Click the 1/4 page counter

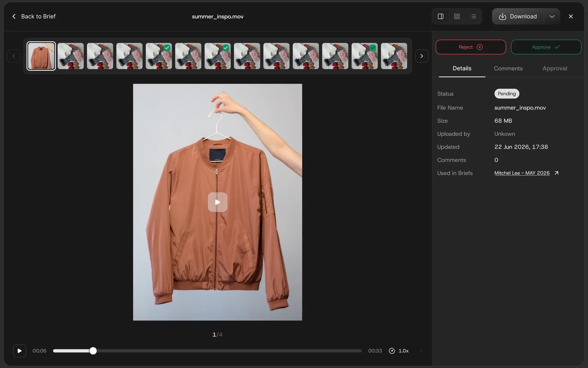point(218,335)
